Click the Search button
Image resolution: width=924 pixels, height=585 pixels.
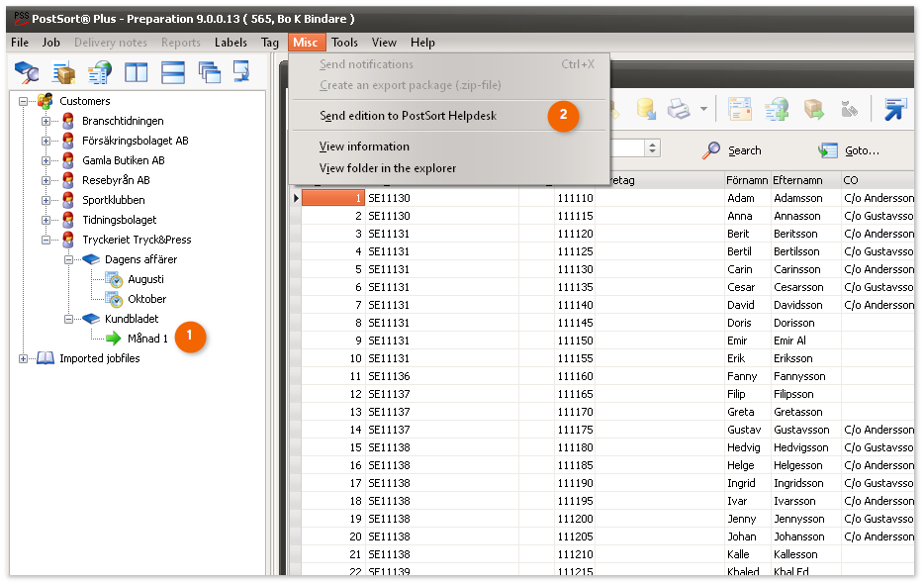coord(732,150)
